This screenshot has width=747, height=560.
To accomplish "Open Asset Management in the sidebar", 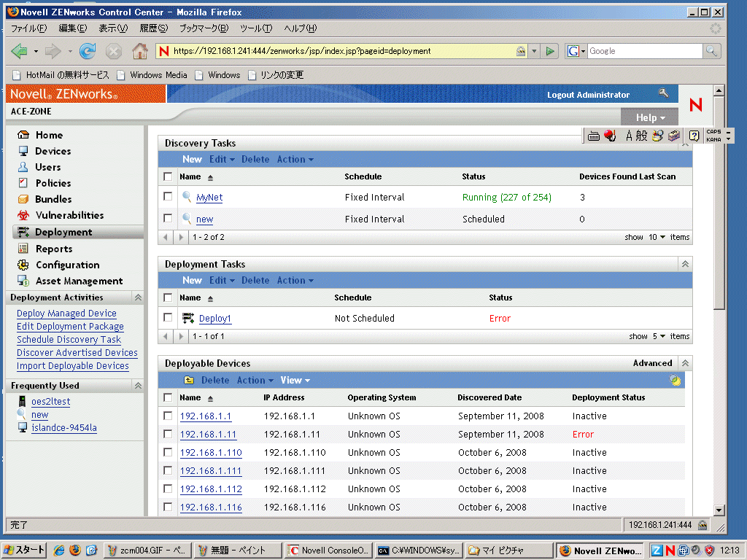I will click(79, 281).
